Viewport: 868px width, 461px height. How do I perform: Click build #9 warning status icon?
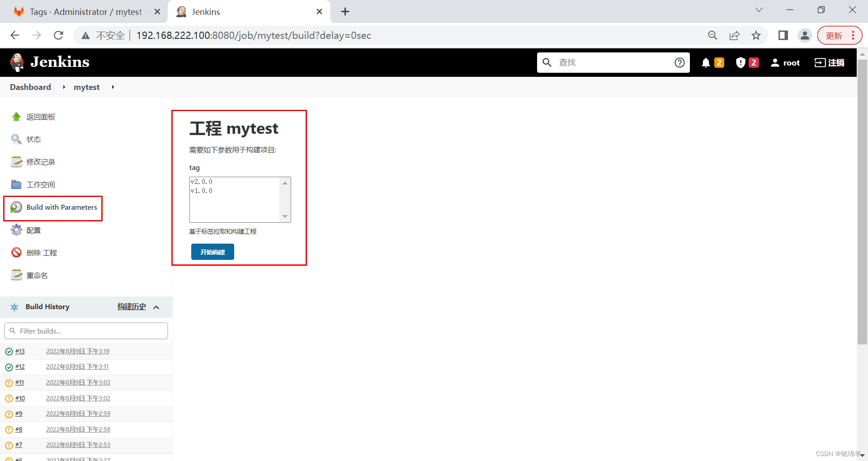[9, 414]
